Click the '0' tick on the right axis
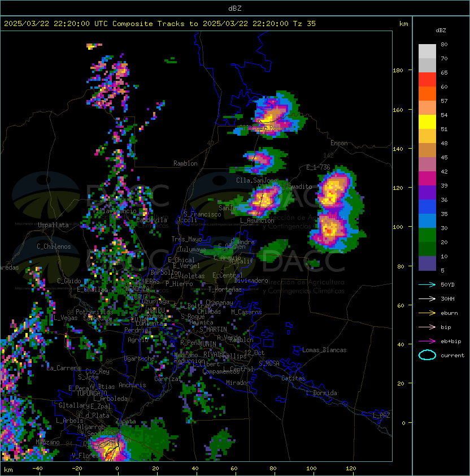Image resolution: width=470 pixels, height=476 pixels. [x=403, y=423]
